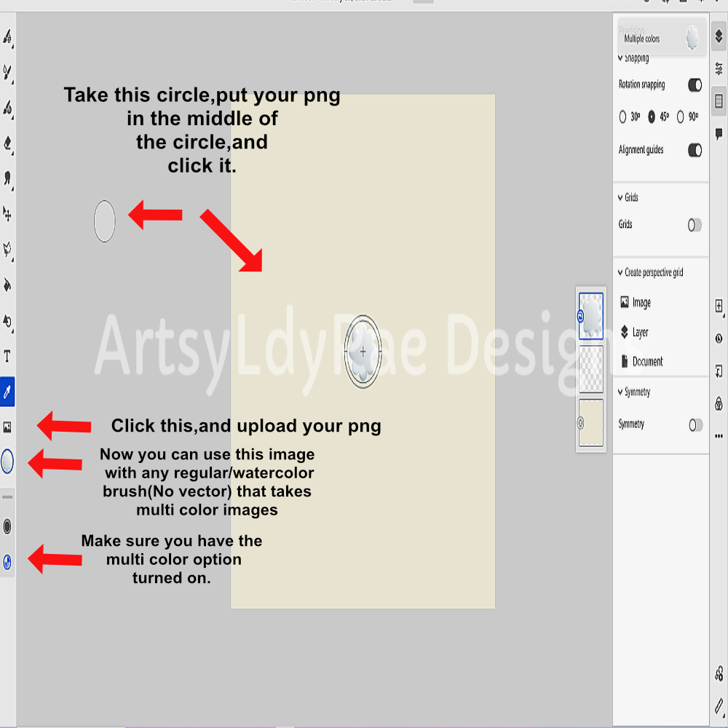Click the small circle icon on beige layer
This screenshot has height=728, width=728.
pyautogui.click(x=580, y=422)
